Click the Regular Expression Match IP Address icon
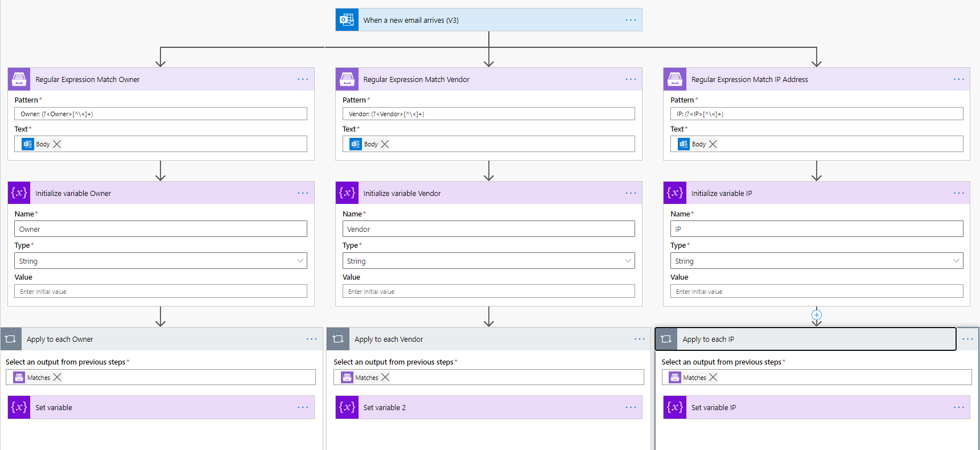Image resolution: width=980 pixels, height=450 pixels. pos(674,79)
